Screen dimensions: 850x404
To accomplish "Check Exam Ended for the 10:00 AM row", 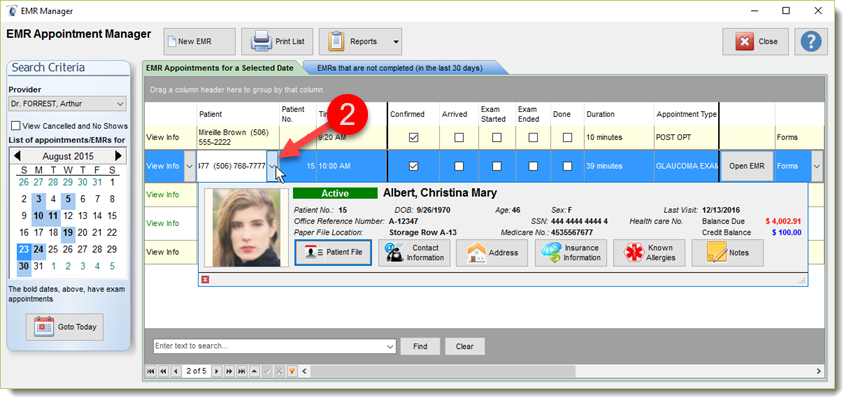I will pos(533,166).
